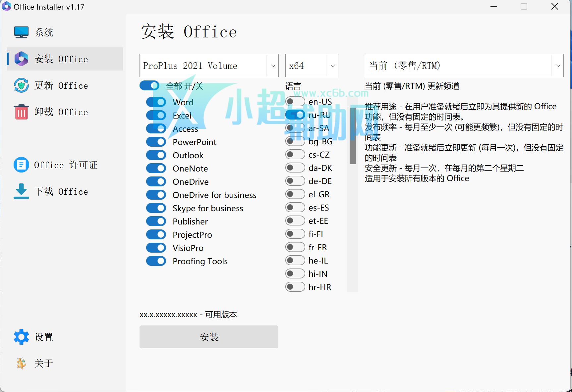This screenshot has width=572, height=392.
Task: Maximize the Office Installer window
Action: (524, 7)
